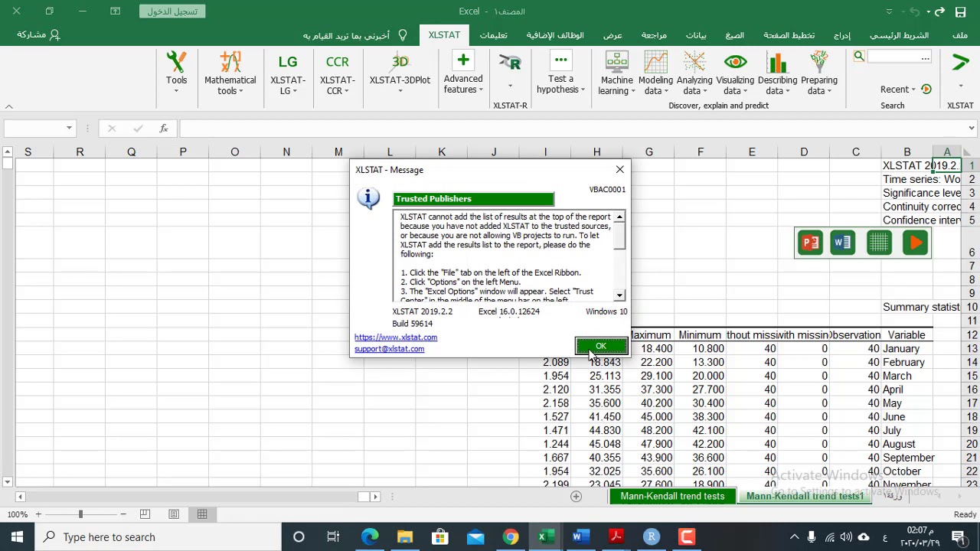
Task: Click the support@xlstat.com email link
Action: tap(389, 349)
